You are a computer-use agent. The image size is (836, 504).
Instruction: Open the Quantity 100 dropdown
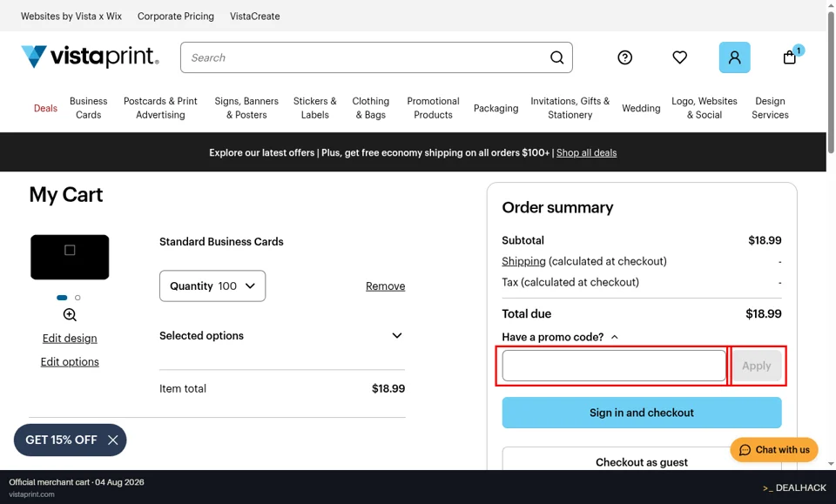212,286
